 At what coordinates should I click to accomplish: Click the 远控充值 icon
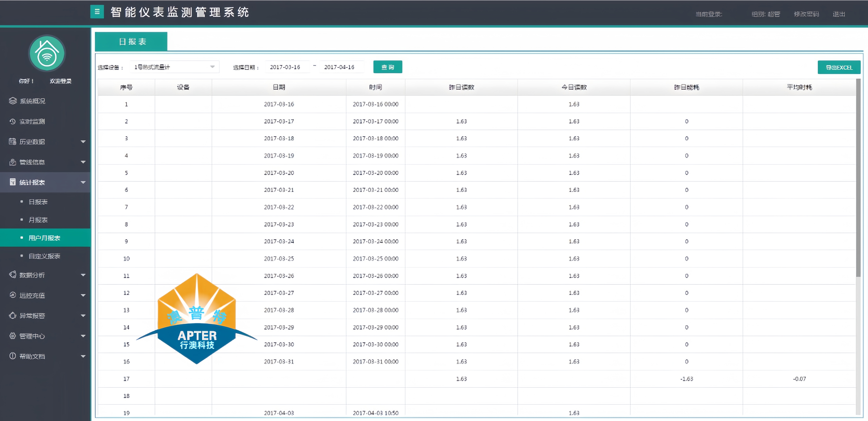[x=13, y=295]
